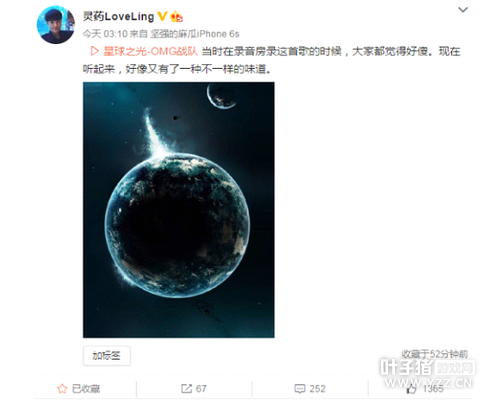The width and height of the screenshot is (499, 400).
Task: Like the post with thumbs-up icon
Action: (411, 389)
